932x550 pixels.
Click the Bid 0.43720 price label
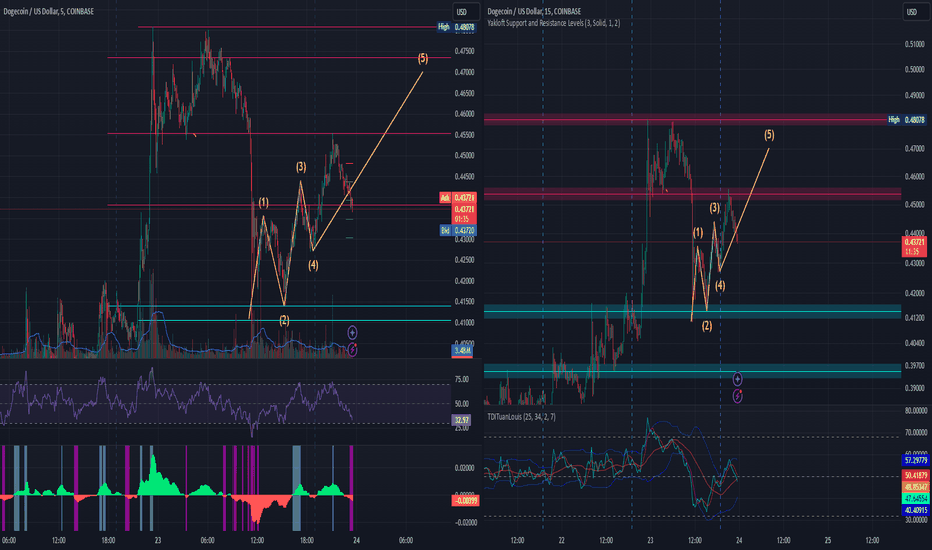458,230
